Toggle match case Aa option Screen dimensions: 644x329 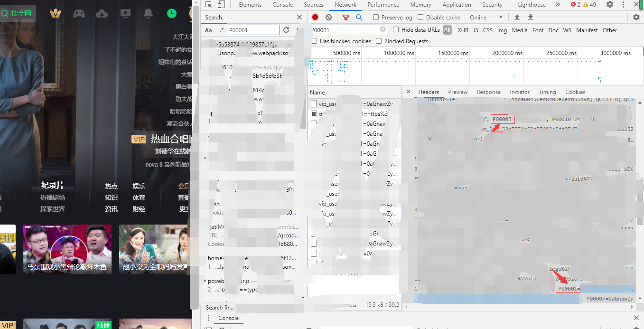[208, 30]
